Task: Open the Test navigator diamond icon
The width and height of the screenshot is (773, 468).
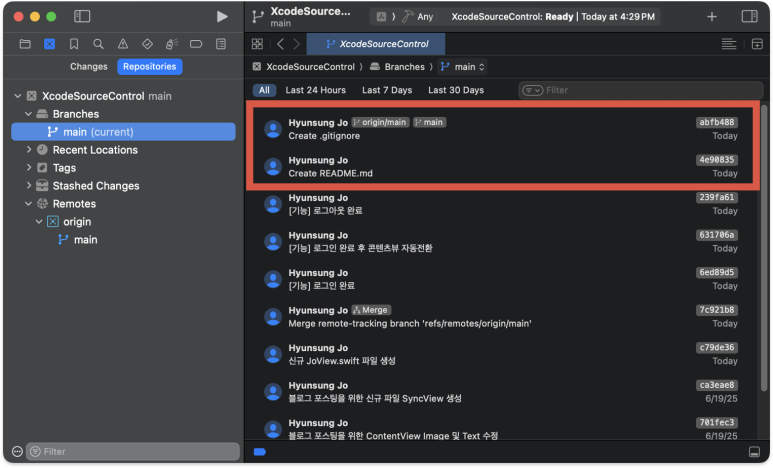Action: pos(147,44)
